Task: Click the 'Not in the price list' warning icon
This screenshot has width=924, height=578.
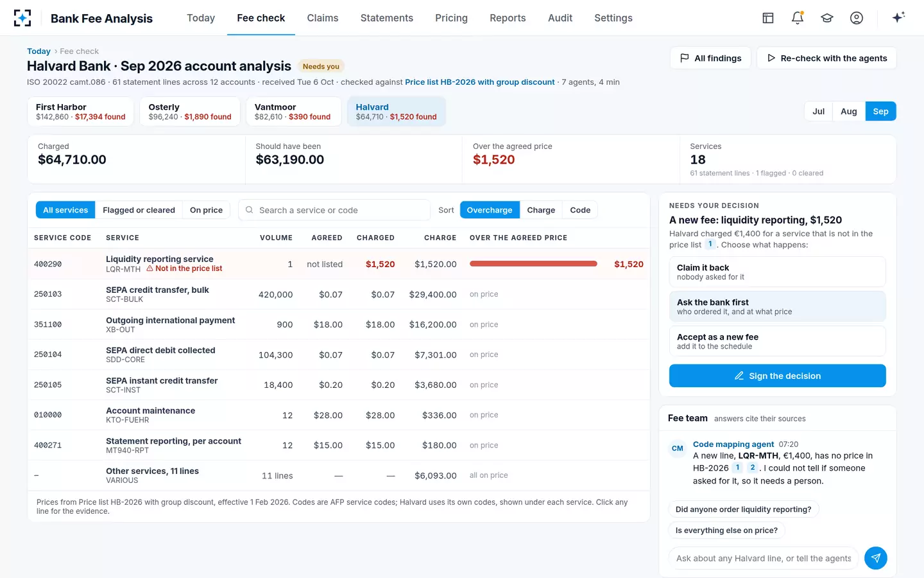Action: [x=150, y=268]
